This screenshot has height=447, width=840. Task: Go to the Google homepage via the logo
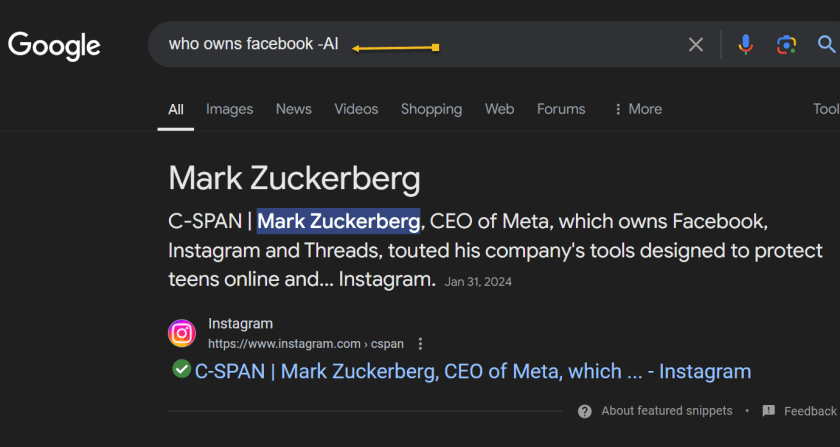(x=54, y=45)
